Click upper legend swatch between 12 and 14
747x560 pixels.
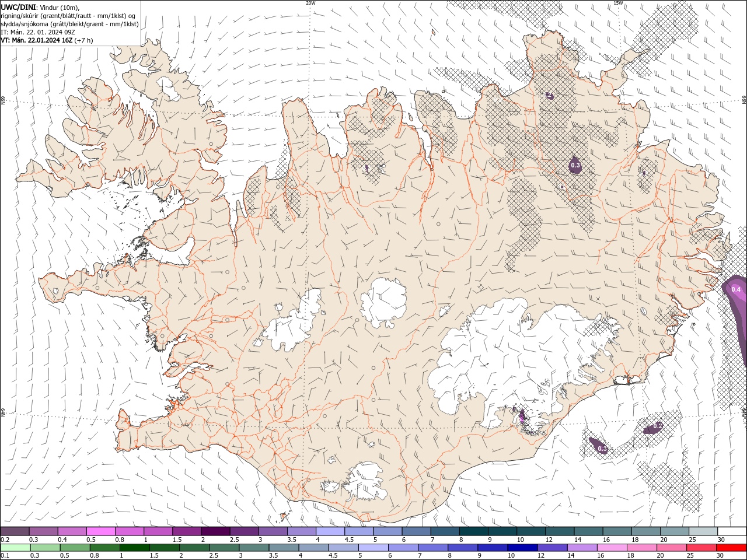pyautogui.click(x=559, y=531)
